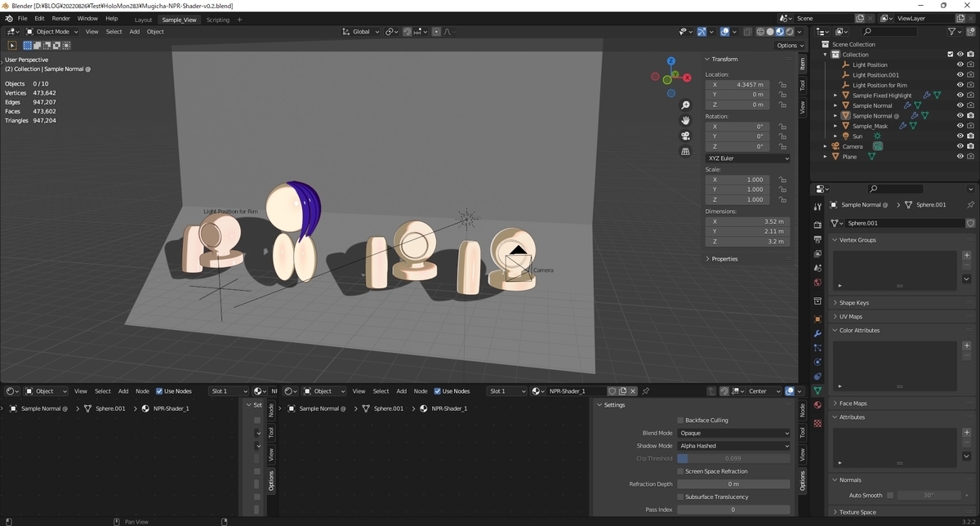Expand the Camera item in outliner

pos(826,146)
